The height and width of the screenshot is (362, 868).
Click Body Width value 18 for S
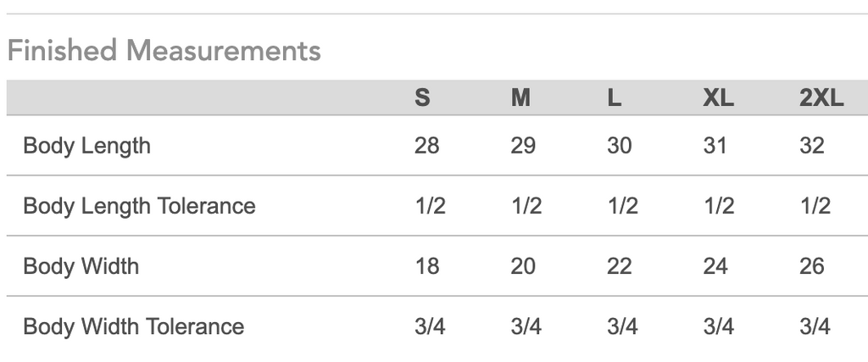(x=426, y=266)
